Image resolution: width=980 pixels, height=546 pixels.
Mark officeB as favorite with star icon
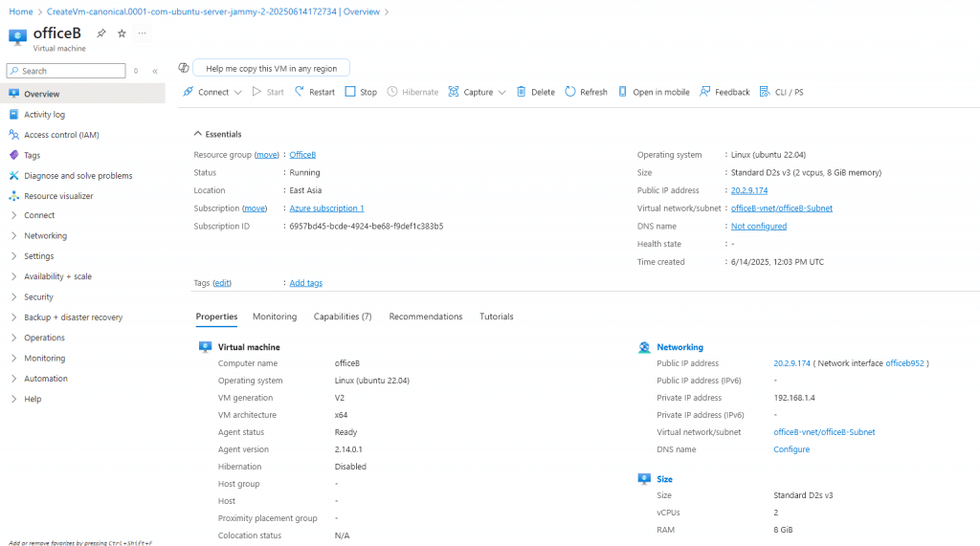(122, 33)
